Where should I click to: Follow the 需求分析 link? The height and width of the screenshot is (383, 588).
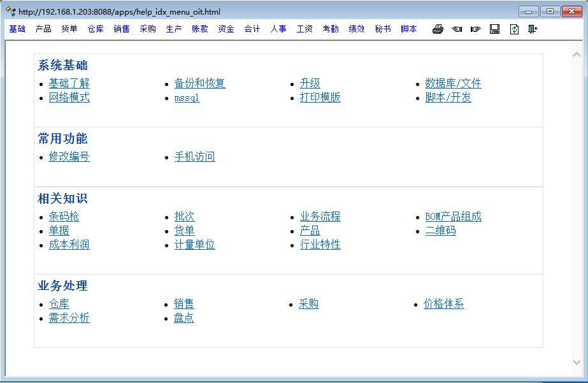pos(69,318)
